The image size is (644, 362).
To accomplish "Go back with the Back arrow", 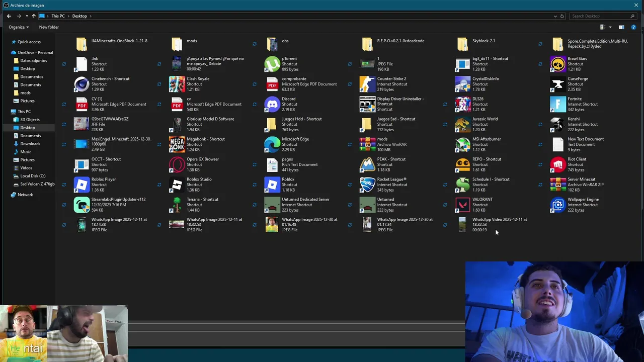I will [x=9, y=16].
